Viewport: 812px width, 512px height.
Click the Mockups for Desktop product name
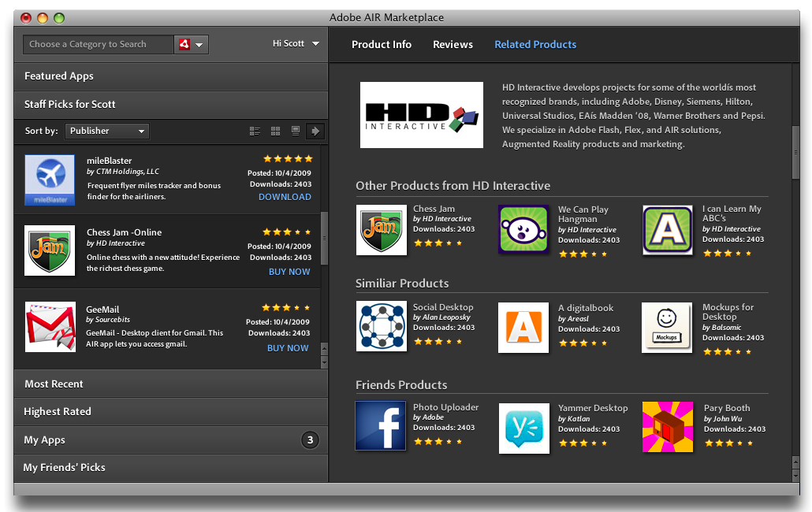(x=728, y=312)
